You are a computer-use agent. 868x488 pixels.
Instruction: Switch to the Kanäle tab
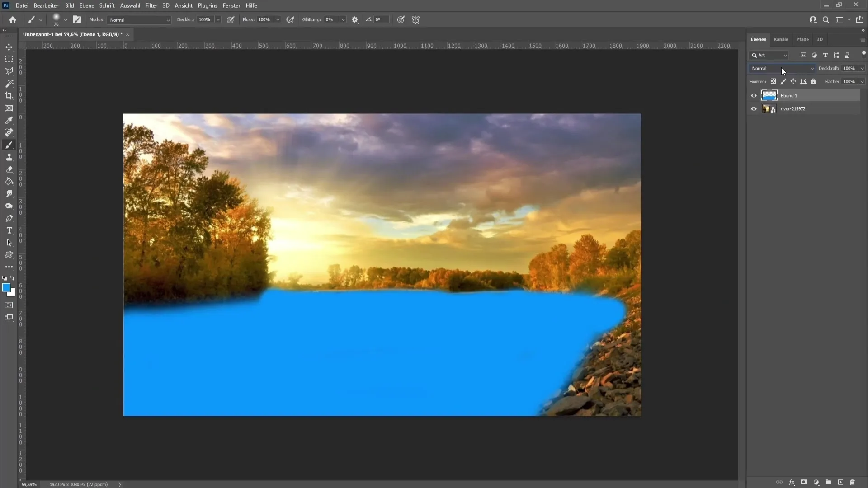pyautogui.click(x=781, y=39)
